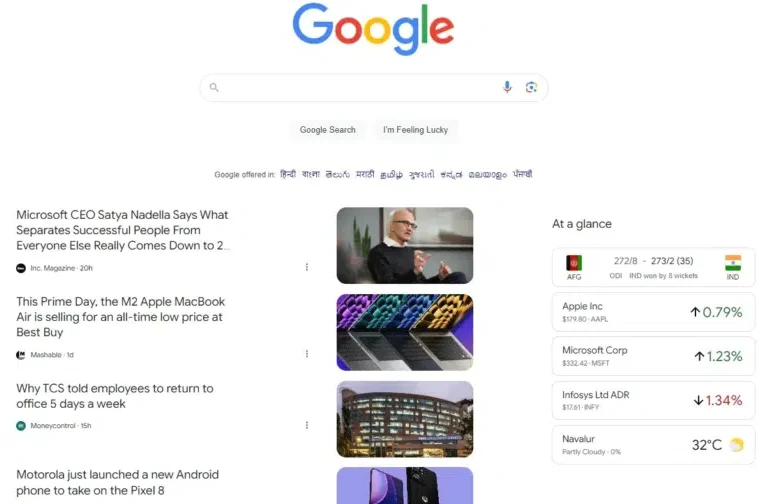Click the I'm Feeling Lucky button
The height and width of the screenshot is (504, 758).
[x=415, y=130]
